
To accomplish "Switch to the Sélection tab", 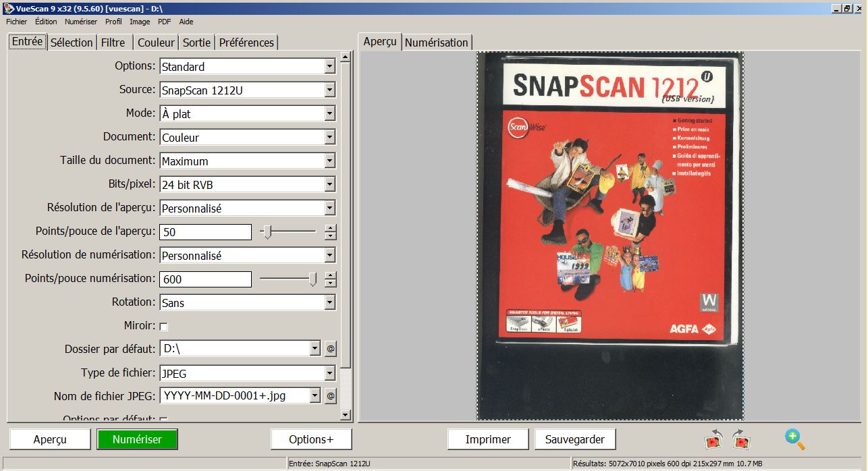I will coord(72,43).
